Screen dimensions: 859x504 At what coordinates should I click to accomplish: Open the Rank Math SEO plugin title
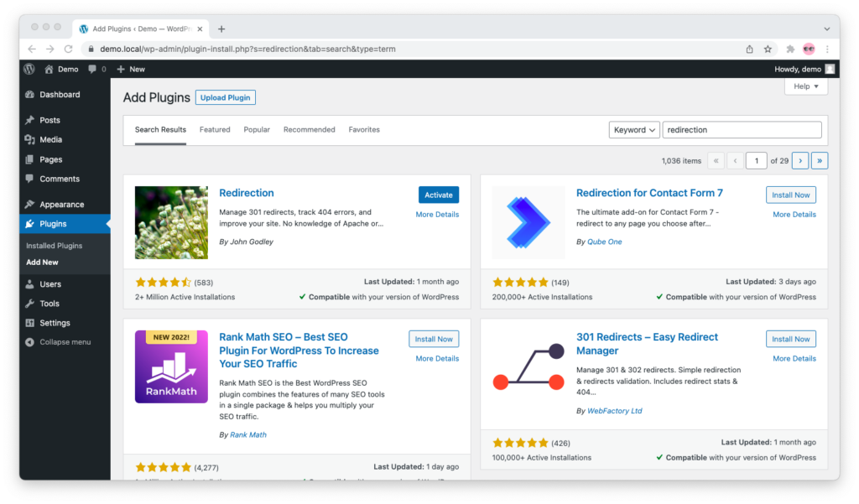[299, 351]
